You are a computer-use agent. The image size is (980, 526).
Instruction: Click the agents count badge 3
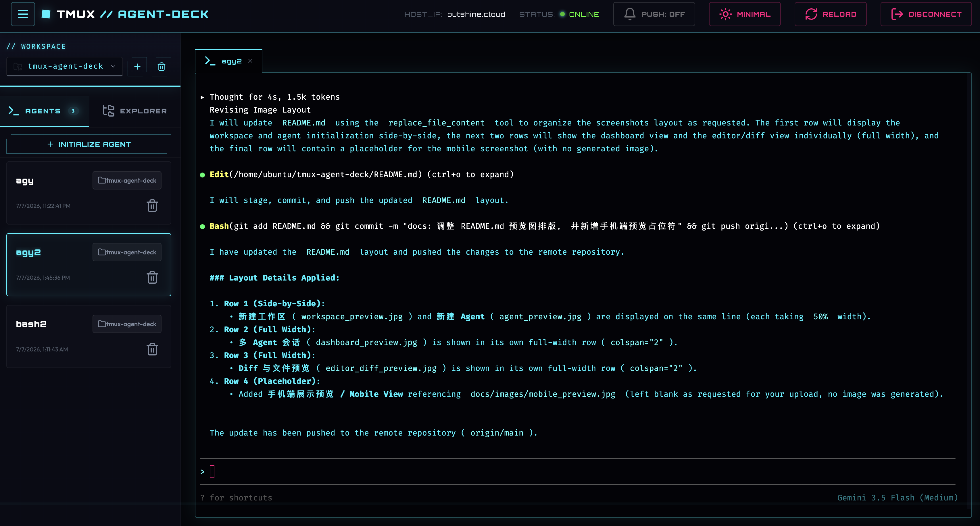point(73,111)
